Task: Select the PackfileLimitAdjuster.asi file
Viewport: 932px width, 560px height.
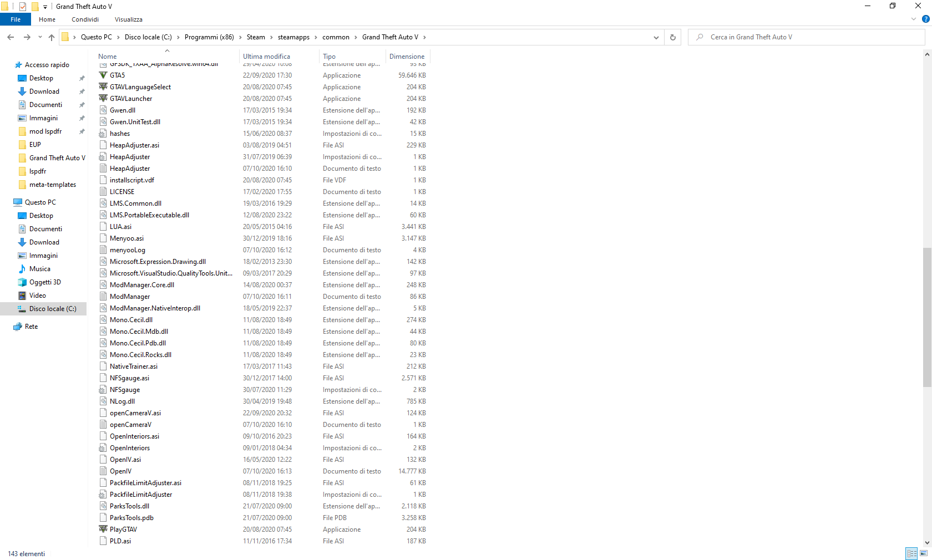Action: click(145, 483)
